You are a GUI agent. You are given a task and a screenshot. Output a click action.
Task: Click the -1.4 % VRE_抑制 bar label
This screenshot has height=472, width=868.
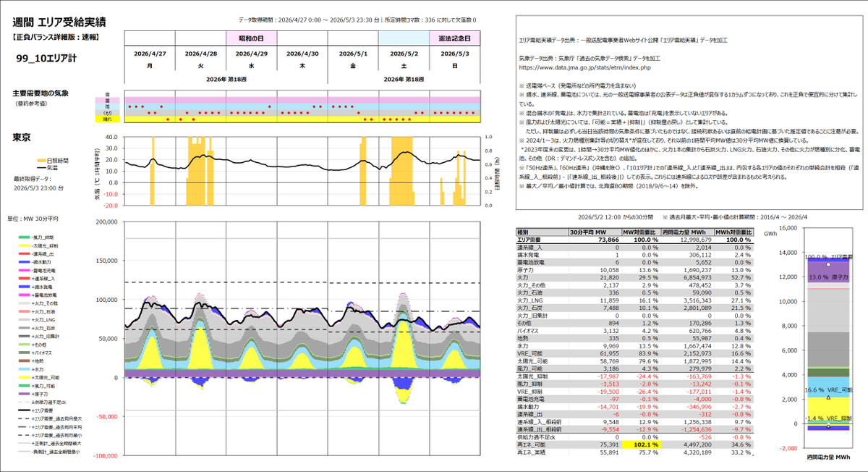point(829,419)
